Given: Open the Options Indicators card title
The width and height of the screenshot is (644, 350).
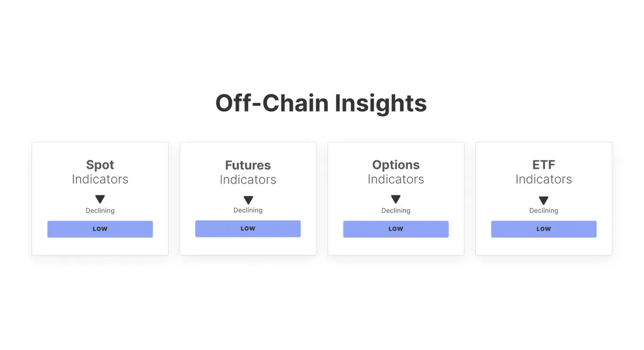Looking at the screenshot, I should pos(396,165).
